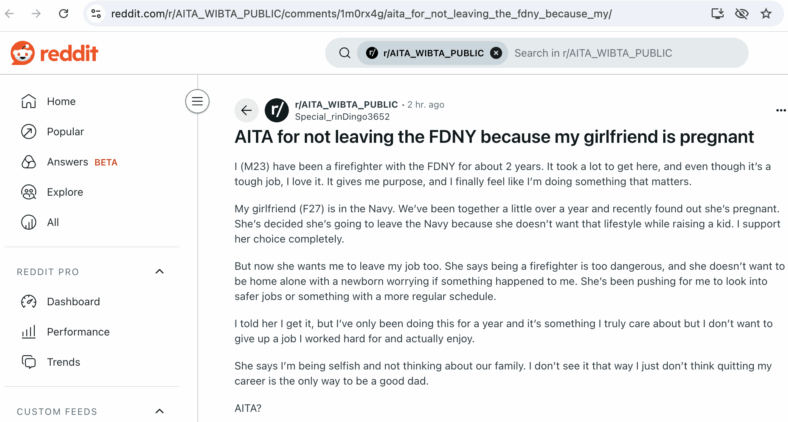Collapse the sidebar with hamburger toggle
788x422 pixels.
(198, 101)
